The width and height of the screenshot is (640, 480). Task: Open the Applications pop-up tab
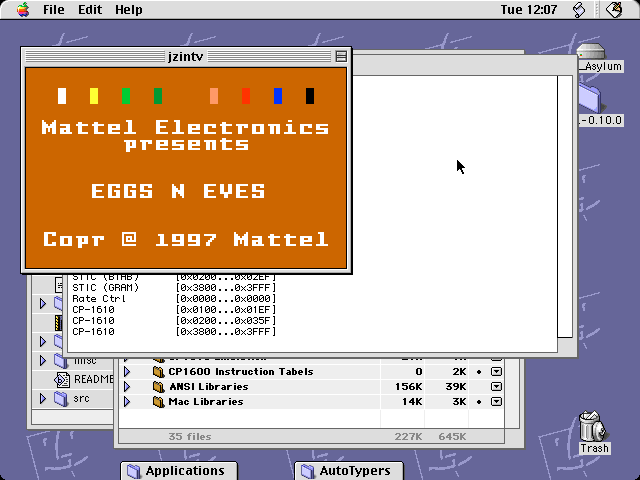179,471
